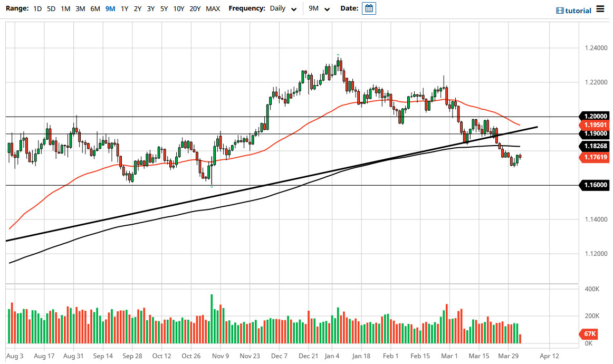The image size is (613, 364).
Task: Click the candlestick at the January price peak
Action: coord(338,64)
